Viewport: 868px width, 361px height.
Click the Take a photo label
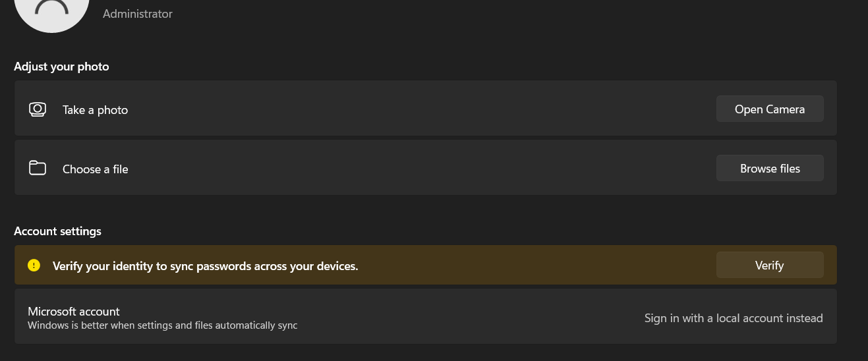tap(95, 110)
